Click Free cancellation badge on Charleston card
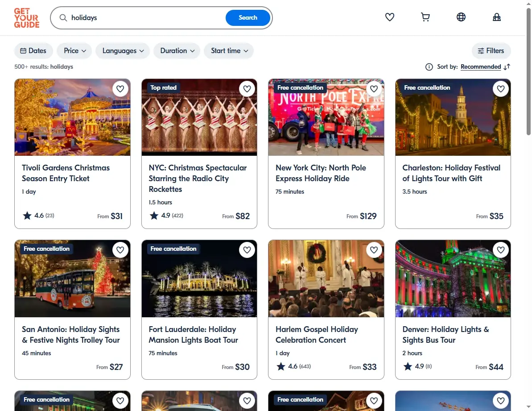Screen dimensions: 532x411 point(427,87)
